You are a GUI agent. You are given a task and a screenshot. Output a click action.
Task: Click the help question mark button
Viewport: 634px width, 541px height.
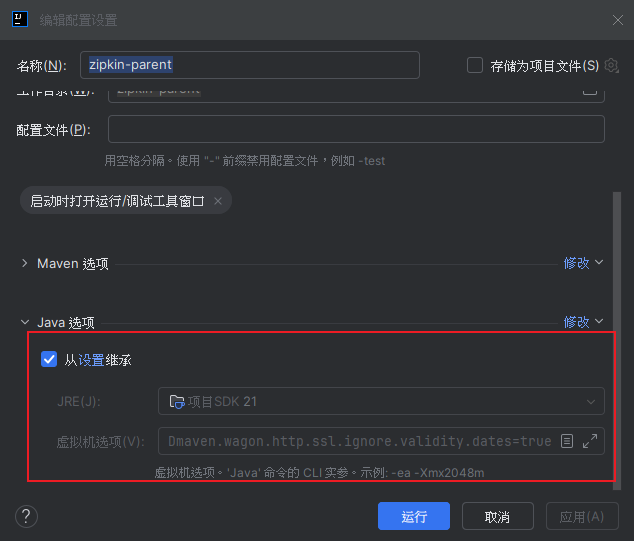26,516
